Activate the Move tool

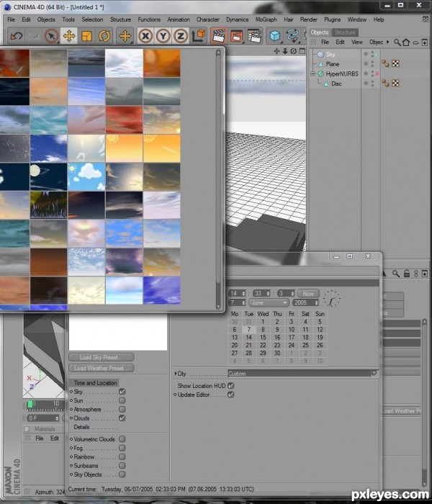69,36
